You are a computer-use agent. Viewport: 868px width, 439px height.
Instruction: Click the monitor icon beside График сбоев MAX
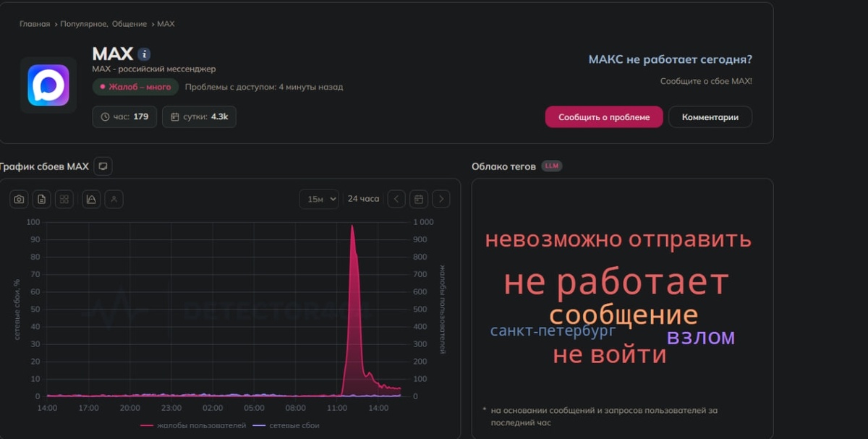[102, 166]
